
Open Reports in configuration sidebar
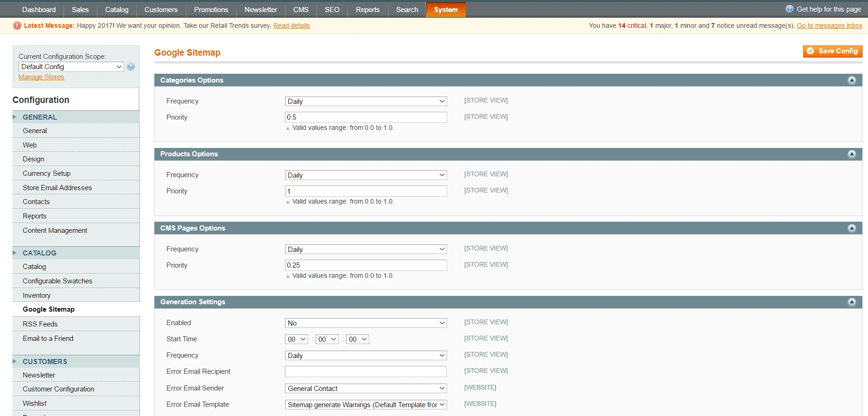(x=76, y=216)
